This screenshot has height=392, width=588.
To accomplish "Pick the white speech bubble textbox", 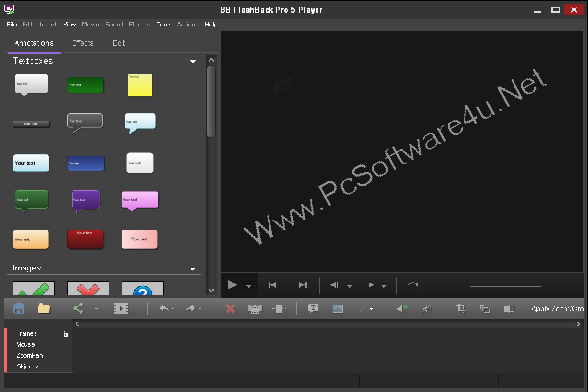I will (31, 85).
